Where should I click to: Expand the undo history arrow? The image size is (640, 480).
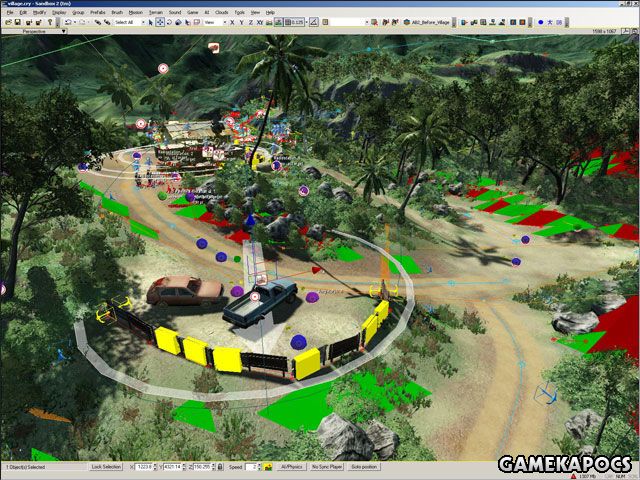click(75, 22)
